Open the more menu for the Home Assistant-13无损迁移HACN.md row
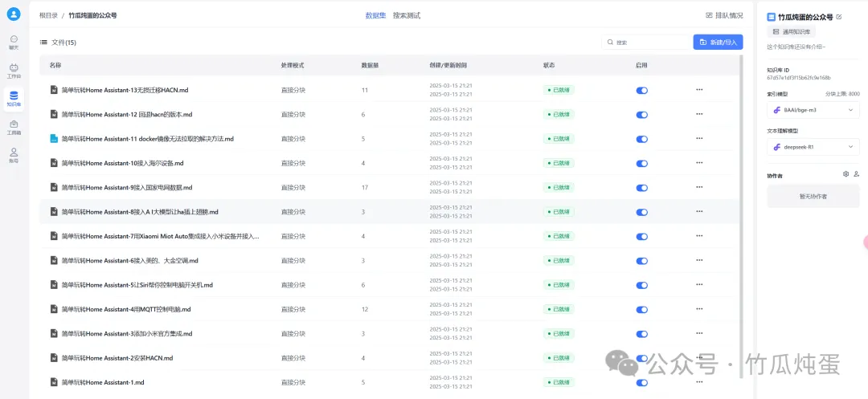This screenshot has height=399, width=868. (699, 90)
